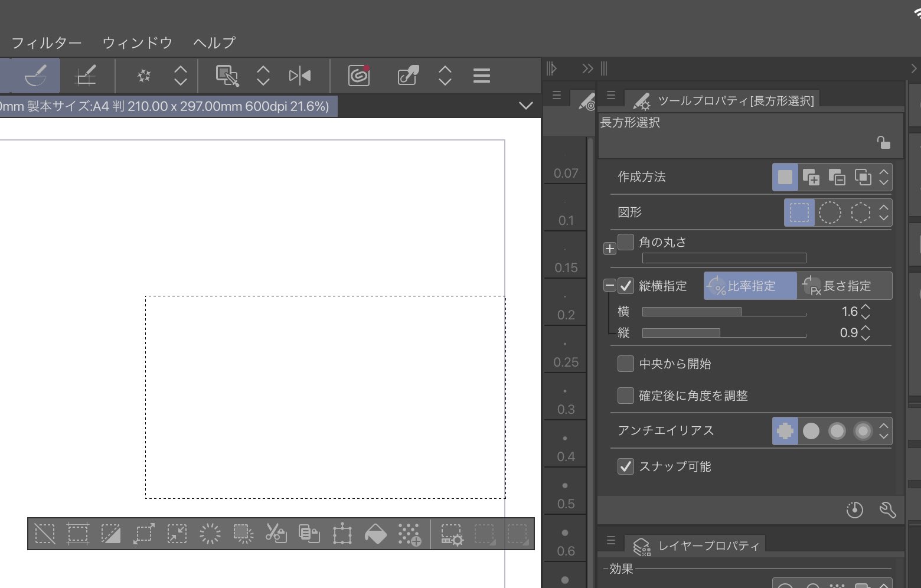Select Intersect with selection creation method
Screen dimensions: 921x588
[x=863, y=177]
